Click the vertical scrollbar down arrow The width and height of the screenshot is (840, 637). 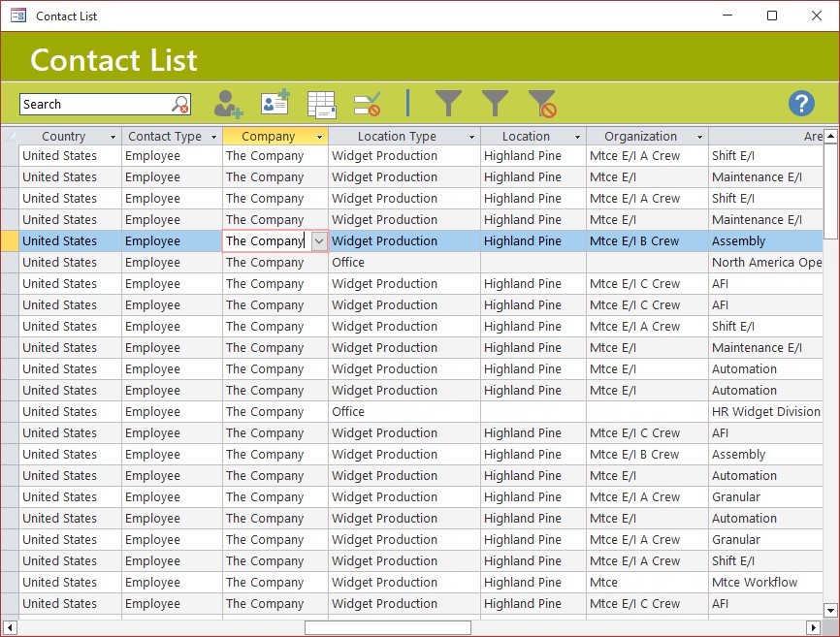(831, 610)
